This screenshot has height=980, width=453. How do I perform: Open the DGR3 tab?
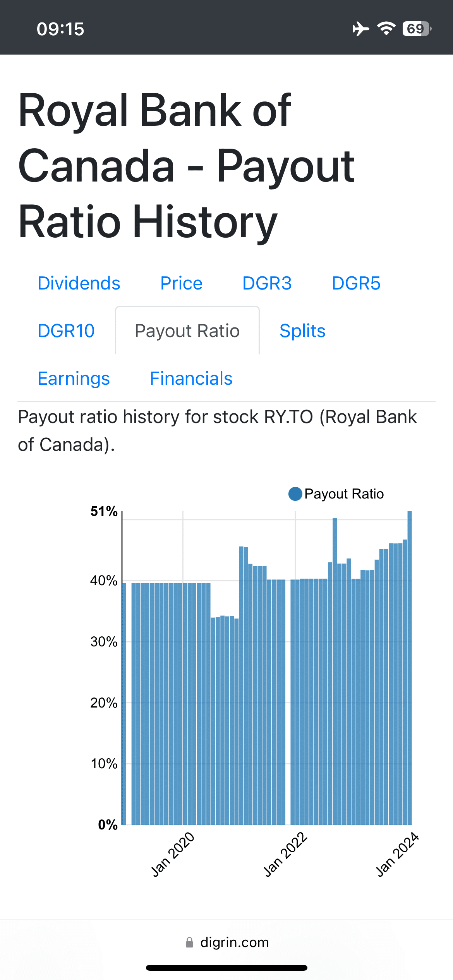tap(267, 283)
